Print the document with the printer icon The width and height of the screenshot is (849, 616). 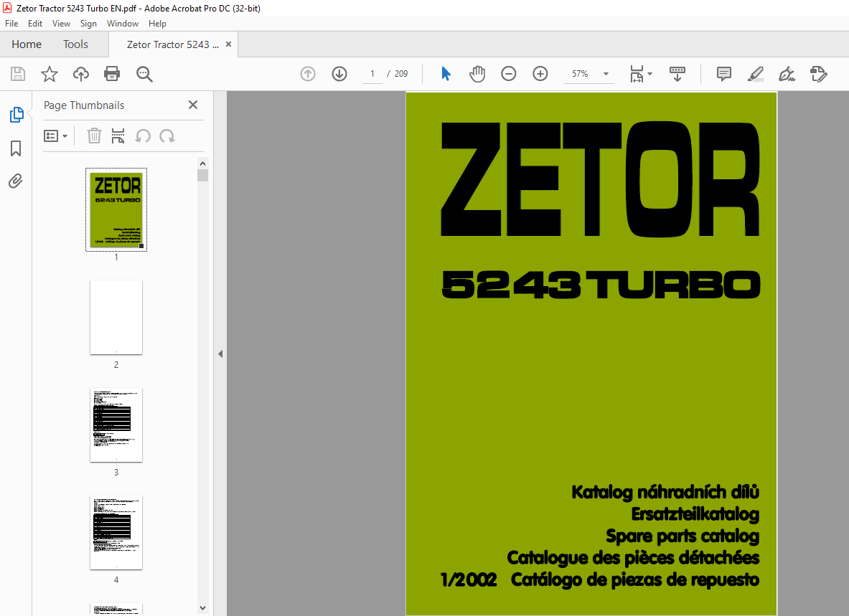[x=112, y=74]
